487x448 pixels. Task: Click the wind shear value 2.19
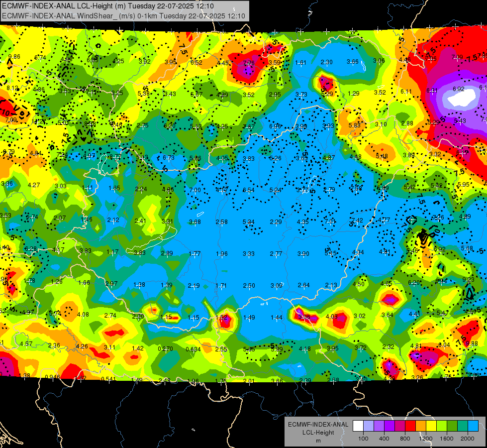pos(194,286)
